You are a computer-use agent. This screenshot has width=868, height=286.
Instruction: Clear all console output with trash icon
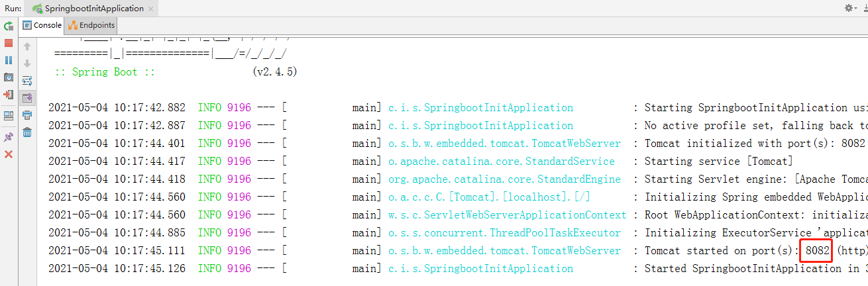click(x=27, y=132)
